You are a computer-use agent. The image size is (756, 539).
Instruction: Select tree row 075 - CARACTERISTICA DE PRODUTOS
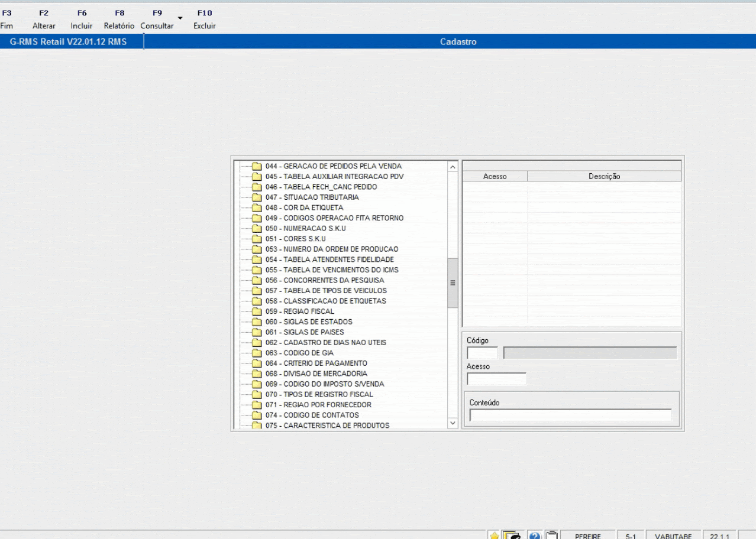327,426
